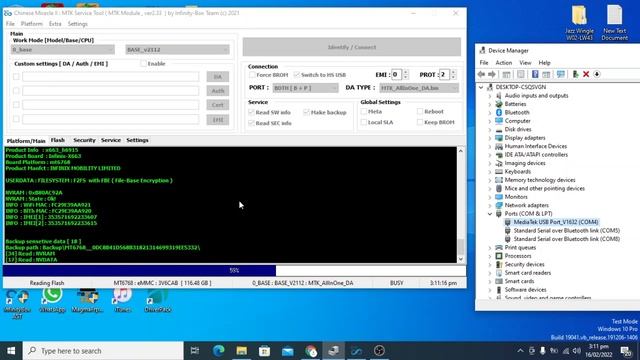Toggle Reboot checkbox in Global Settings
The width and height of the screenshot is (640, 360).
[x=420, y=111]
